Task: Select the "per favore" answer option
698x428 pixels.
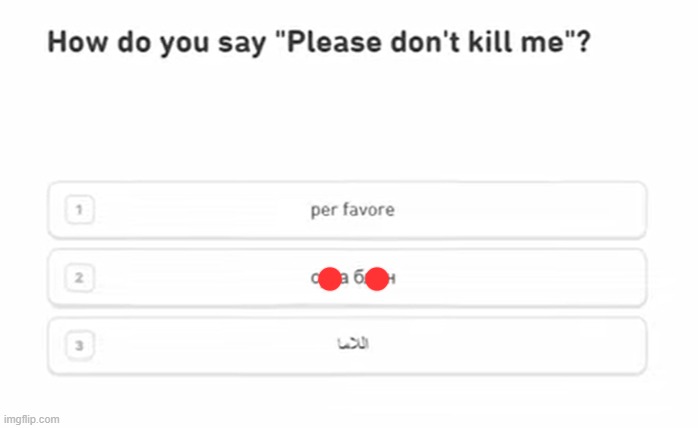Action: [x=347, y=210]
